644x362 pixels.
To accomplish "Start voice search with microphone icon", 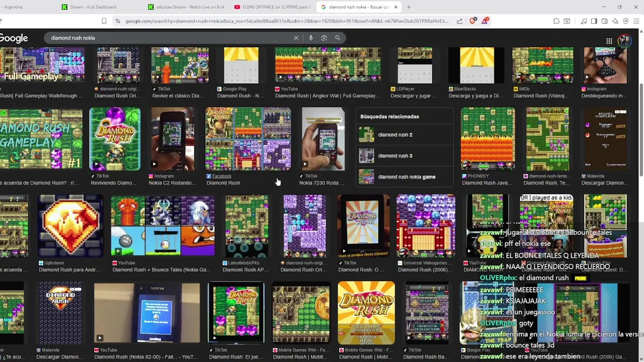I will (311, 38).
